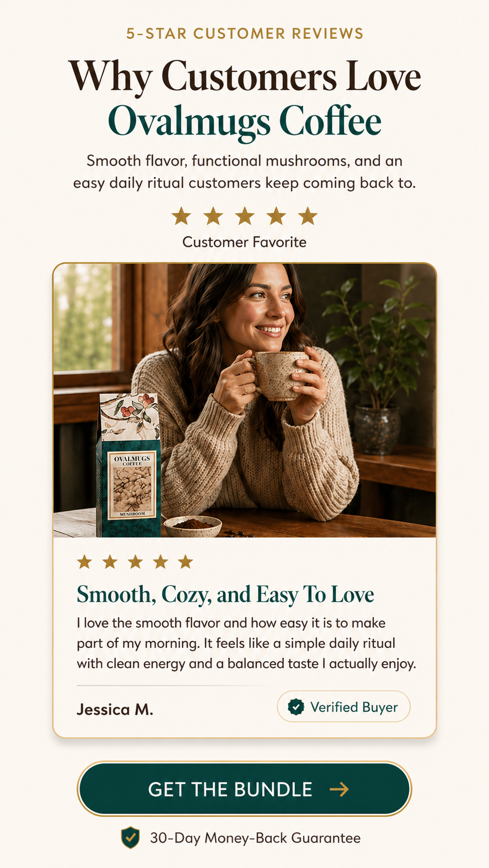Click the last star in the header rating
The width and height of the screenshot is (489, 868).
308,216
